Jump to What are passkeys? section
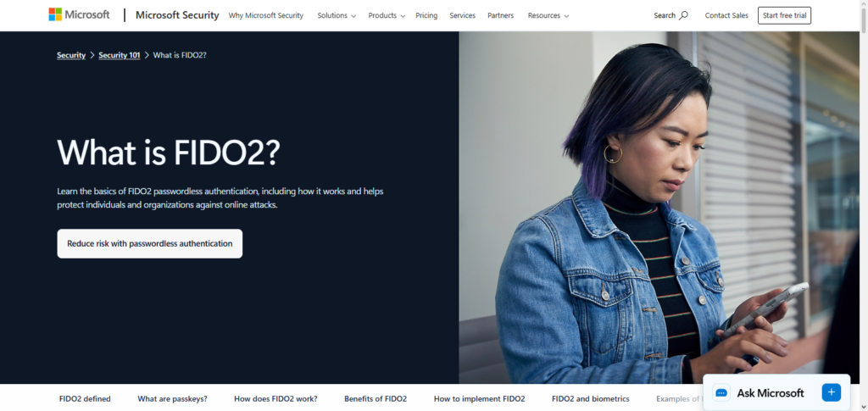The width and height of the screenshot is (868, 411). (x=172, y=398)
